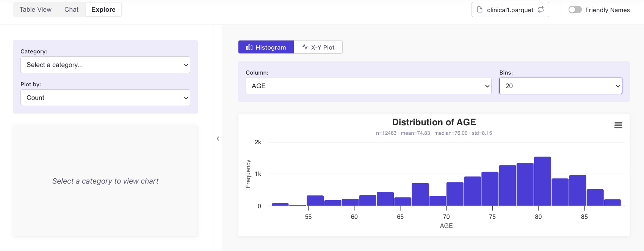Click the 'Select a category to view chart' text
Image resolution: width=644 pixels, height=251 pixels.
click(105, 181)
